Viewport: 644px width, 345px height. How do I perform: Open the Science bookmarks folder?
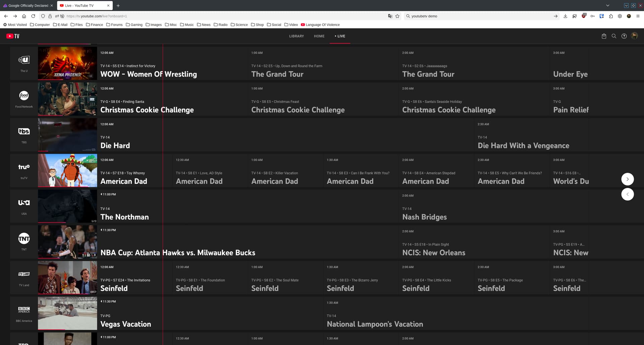239,25
